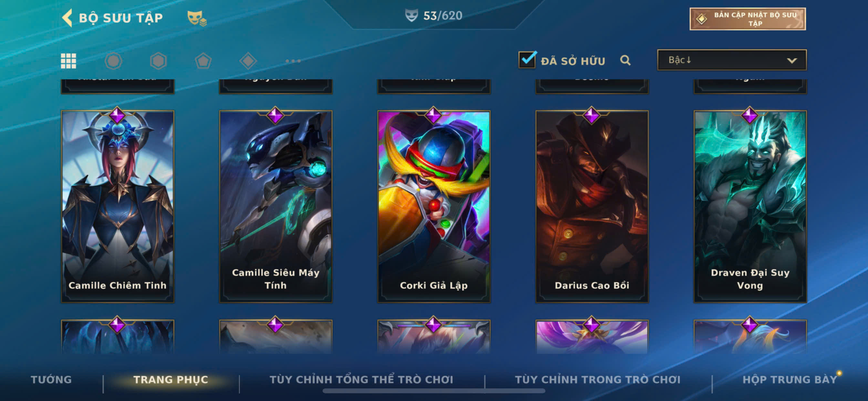Open the Darius Cao Bồi skin card

click(592, 206)
